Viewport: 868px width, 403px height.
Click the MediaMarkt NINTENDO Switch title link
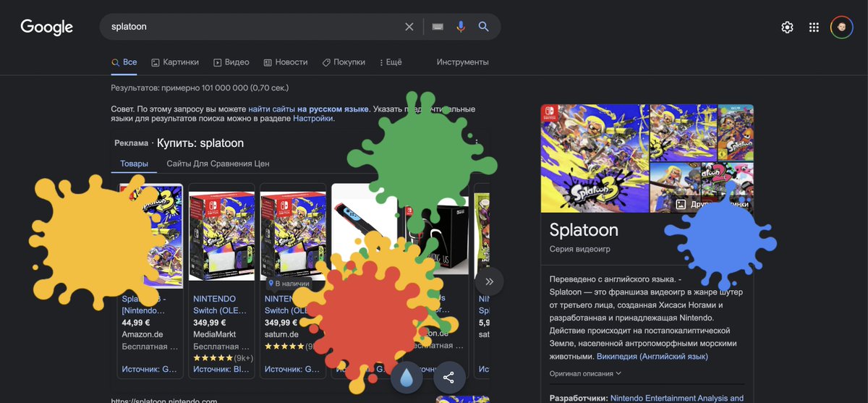219,304
